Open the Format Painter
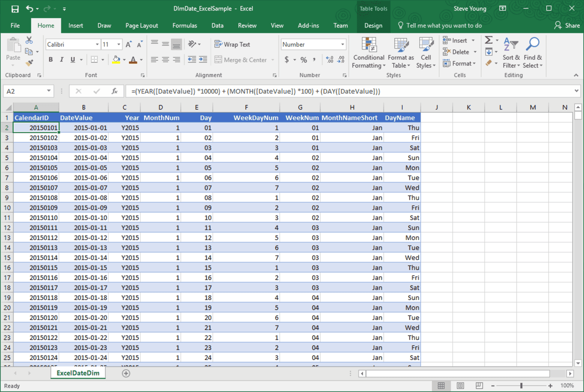Screen dimensions: 584x392 tap(29, 62)
